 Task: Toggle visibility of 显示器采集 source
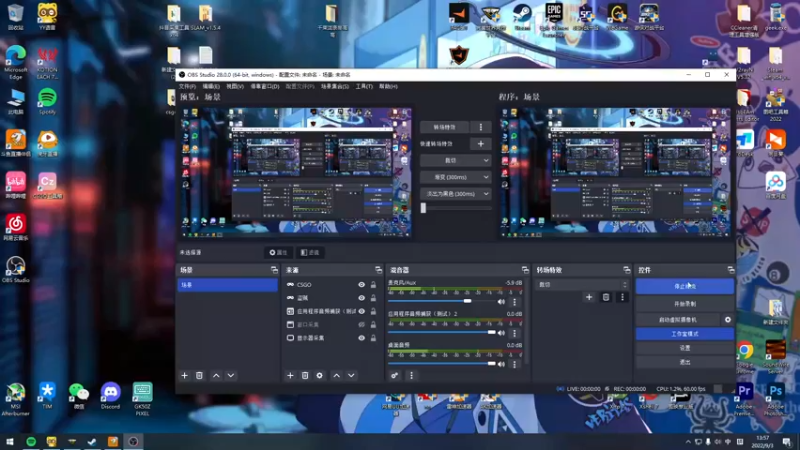pyautogui.click(x=361, y=338)
